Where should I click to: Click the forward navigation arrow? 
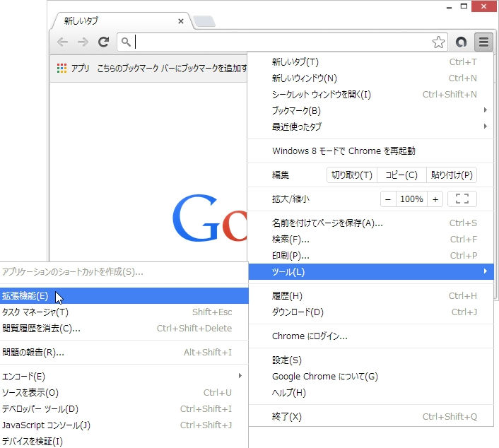click(x=83, y=42)
